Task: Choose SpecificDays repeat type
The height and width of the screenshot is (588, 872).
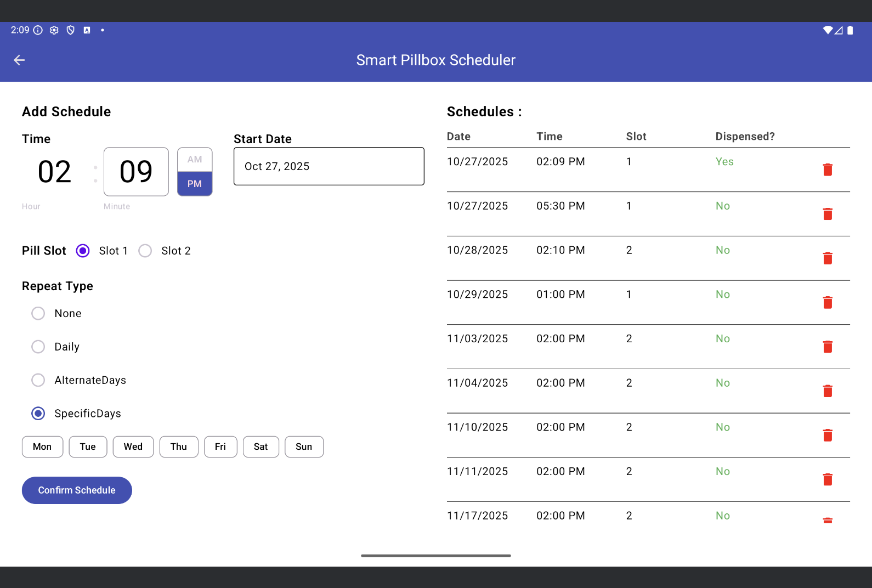Action: click(x=38, y=414)
